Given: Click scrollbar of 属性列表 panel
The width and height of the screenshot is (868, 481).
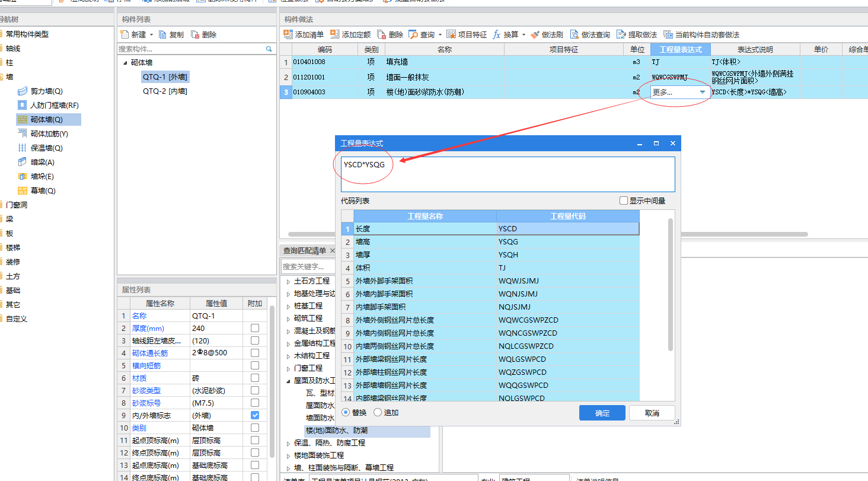Looking at the screenshot, I should coord(272,381).
